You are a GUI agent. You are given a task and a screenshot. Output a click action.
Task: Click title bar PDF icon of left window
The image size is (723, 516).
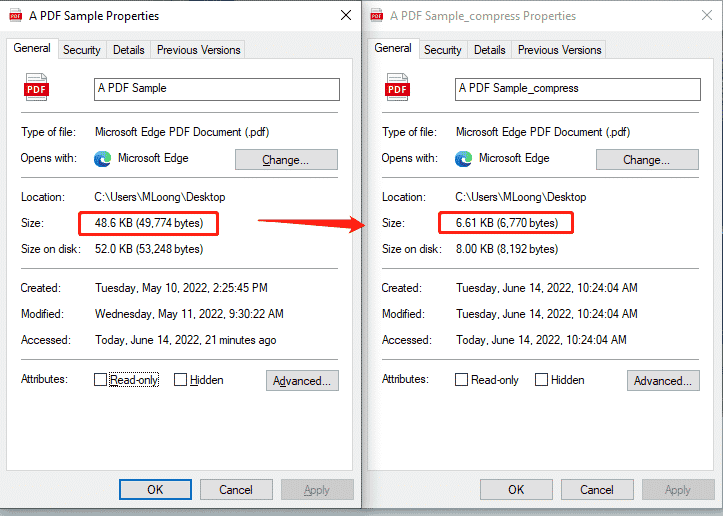(15, 15)
